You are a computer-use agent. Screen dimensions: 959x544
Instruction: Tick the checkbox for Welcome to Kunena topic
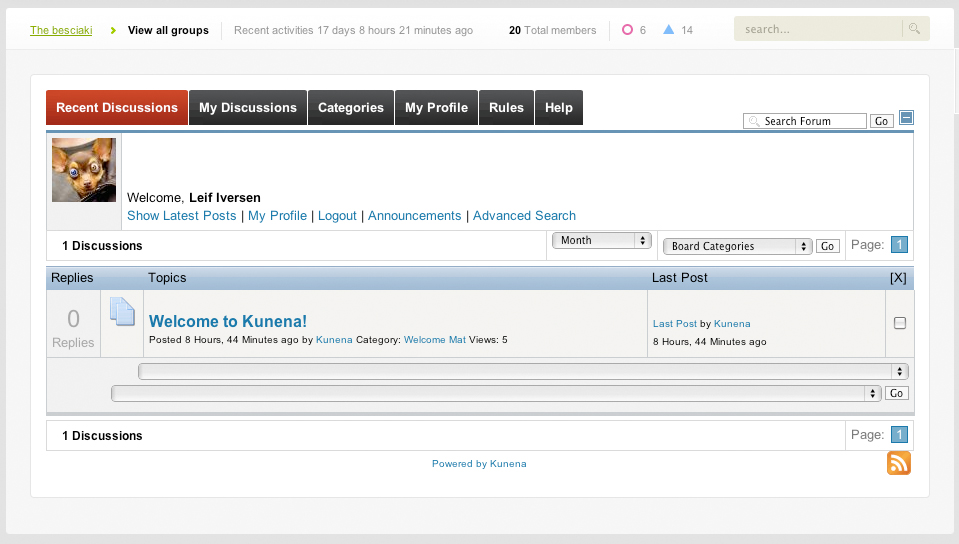(899, 323)
